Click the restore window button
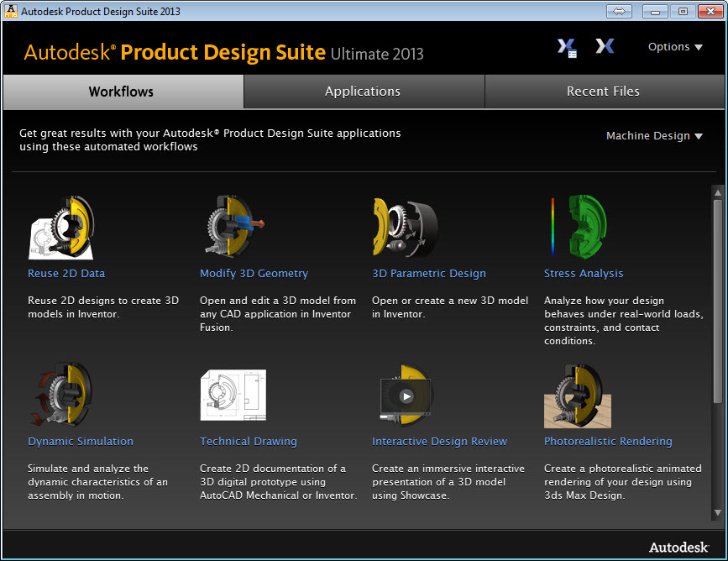728x561 pixels. tap(683, 11)
